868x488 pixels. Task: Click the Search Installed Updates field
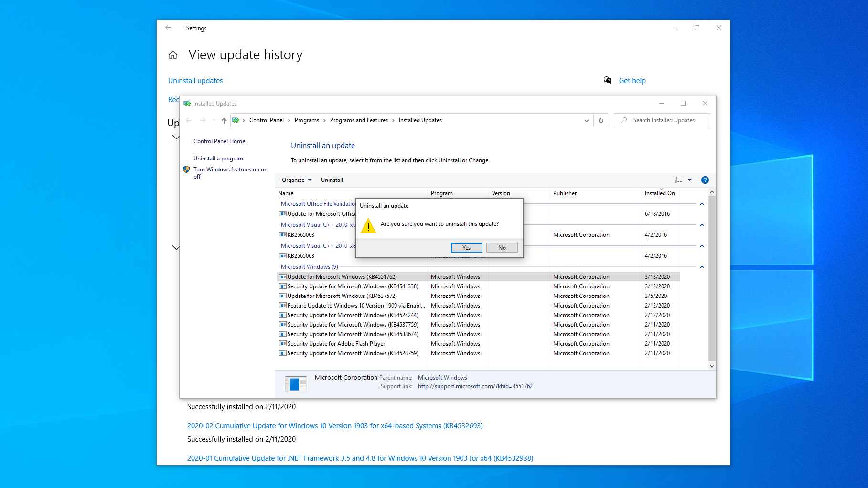[662, 120]
